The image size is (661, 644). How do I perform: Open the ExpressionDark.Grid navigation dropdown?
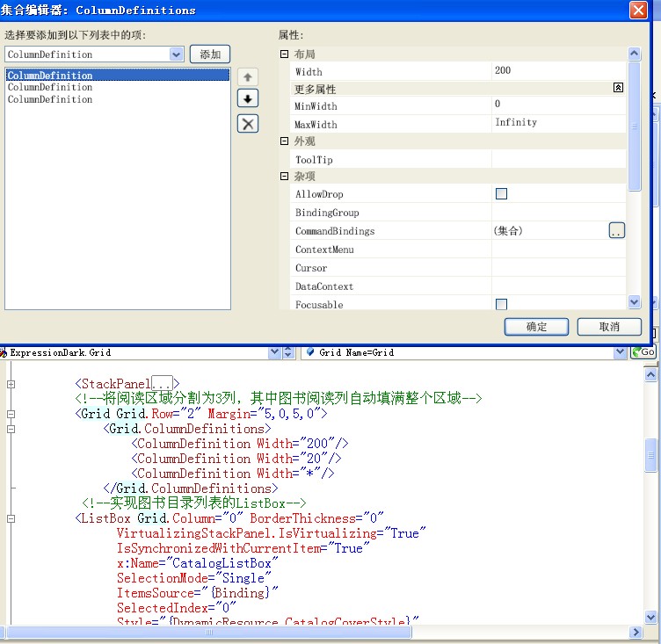pyautogui.click(x=274, y=352)
